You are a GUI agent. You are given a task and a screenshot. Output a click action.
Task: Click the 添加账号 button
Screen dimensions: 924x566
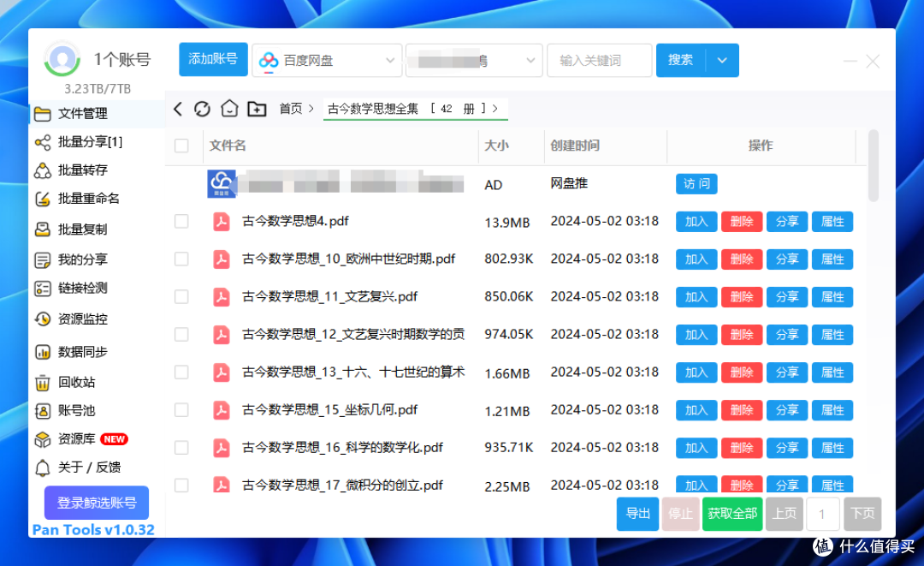[213, 60]
